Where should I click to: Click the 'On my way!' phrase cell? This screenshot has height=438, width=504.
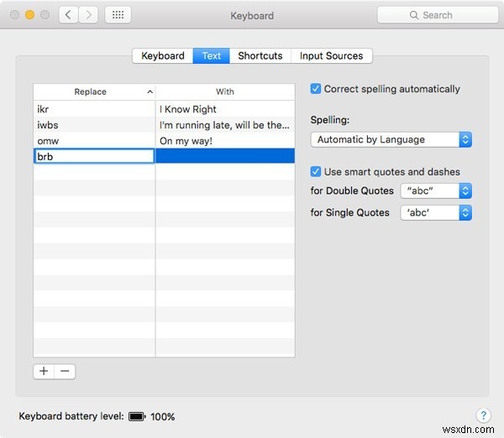click(x=225, y=141)
